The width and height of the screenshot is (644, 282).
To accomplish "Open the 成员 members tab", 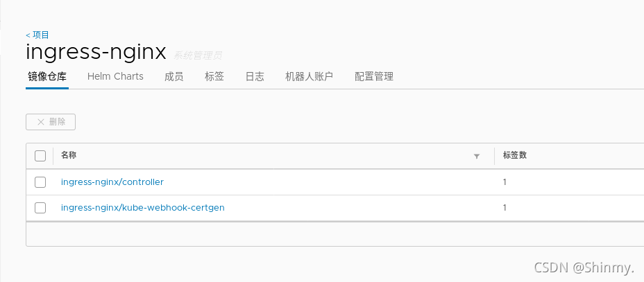I will (x=173, y=76).
